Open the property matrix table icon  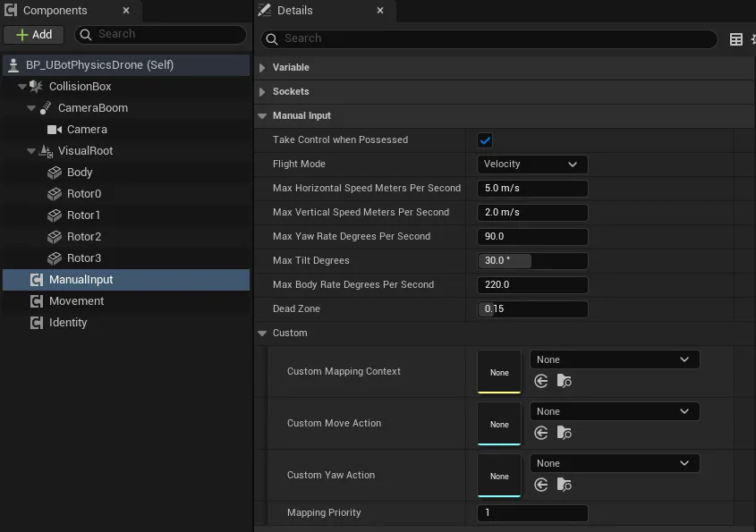pos(735,39)
